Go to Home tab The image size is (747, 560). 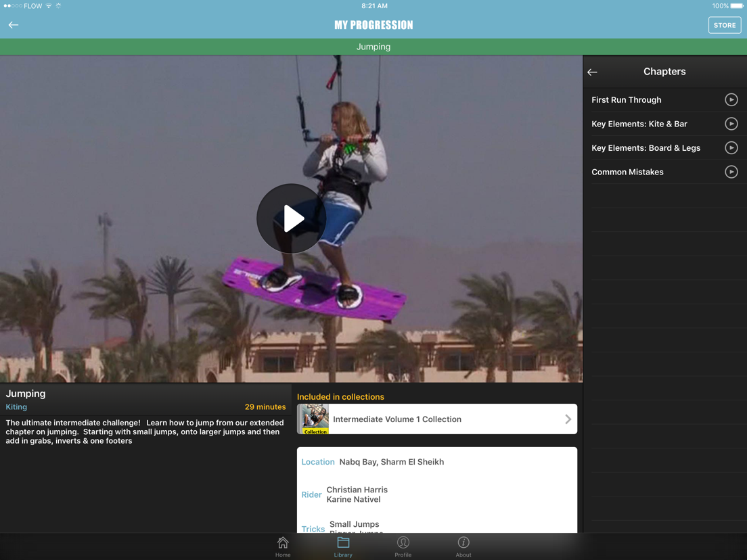[x=283, y=547]
